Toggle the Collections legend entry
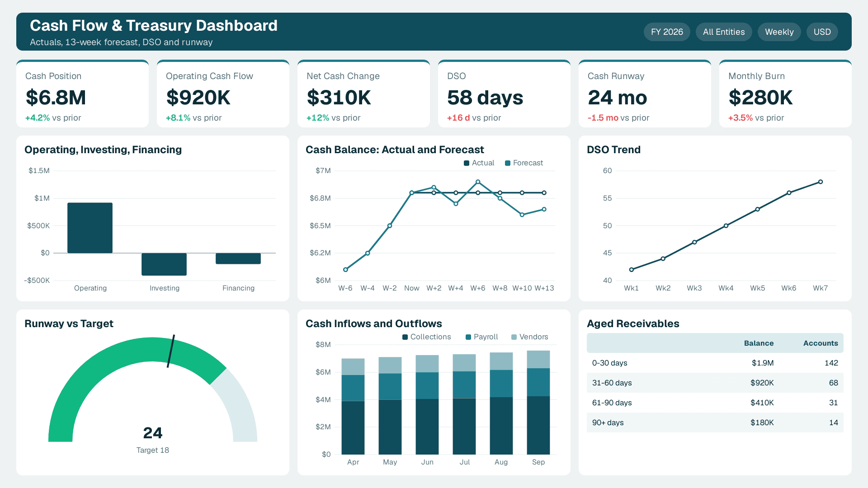The image size is (868, 488). click(x=427, y=337)
